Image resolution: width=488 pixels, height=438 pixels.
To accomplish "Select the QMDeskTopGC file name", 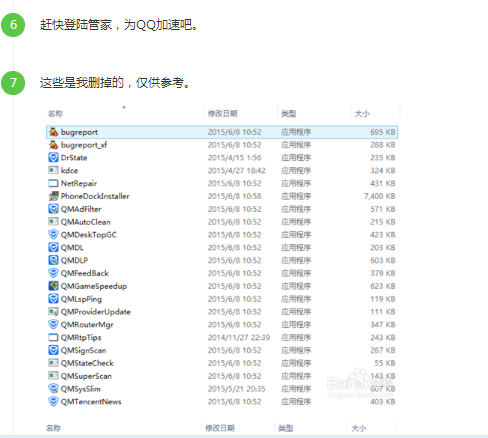I will point(89,235).
